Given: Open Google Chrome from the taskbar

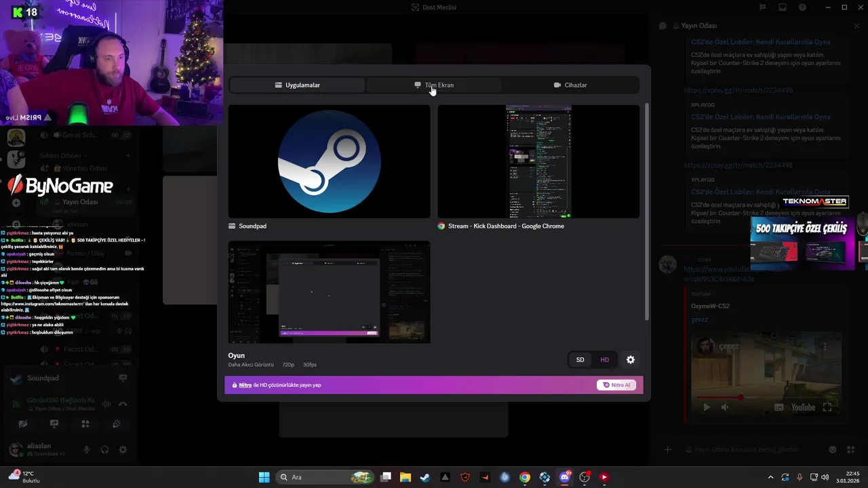Looking at the screenshot, I should pos(525,477).
